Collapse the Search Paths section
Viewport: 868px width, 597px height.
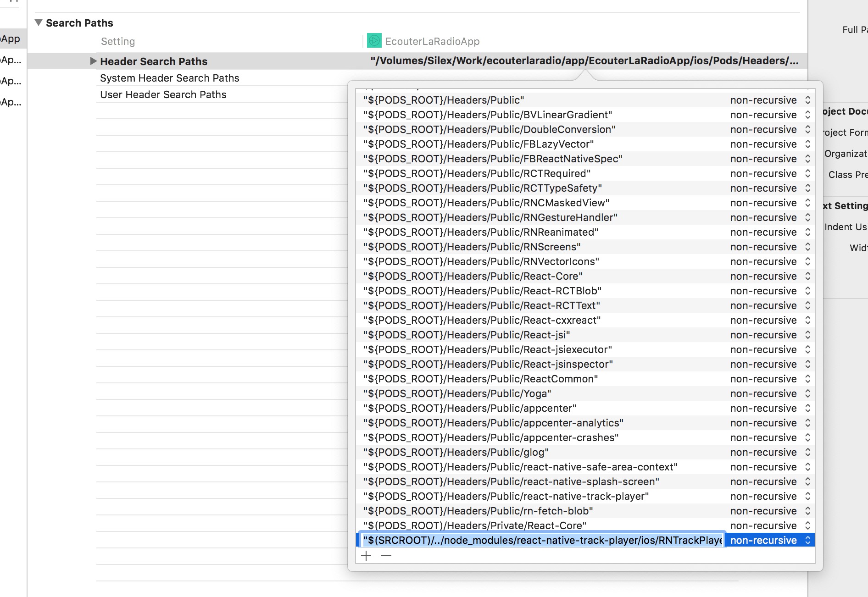click(x=39, y=22)
